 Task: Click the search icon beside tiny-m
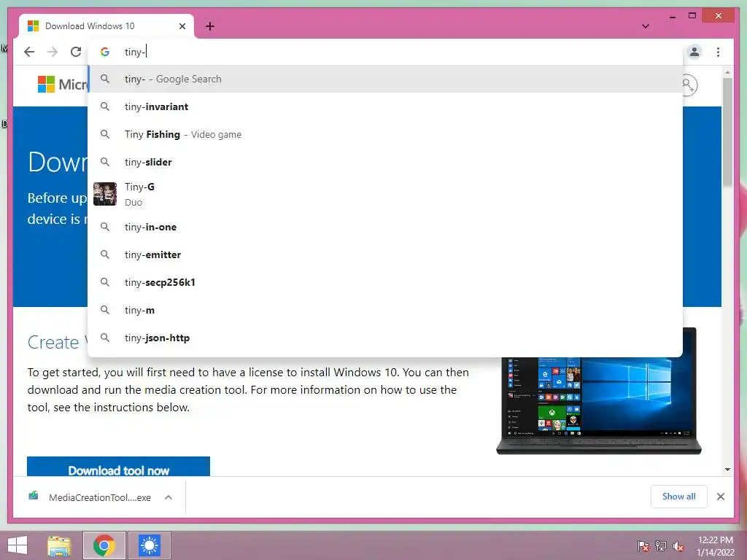pyautogui.click(x=105, y=310)
